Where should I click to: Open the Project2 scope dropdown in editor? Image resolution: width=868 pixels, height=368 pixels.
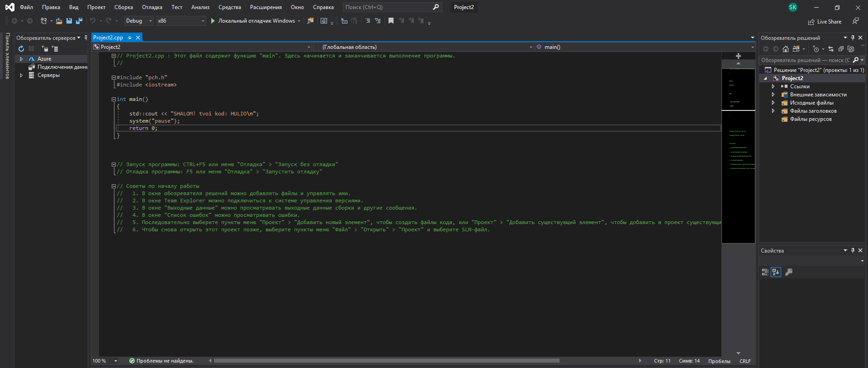coord(202,47)
